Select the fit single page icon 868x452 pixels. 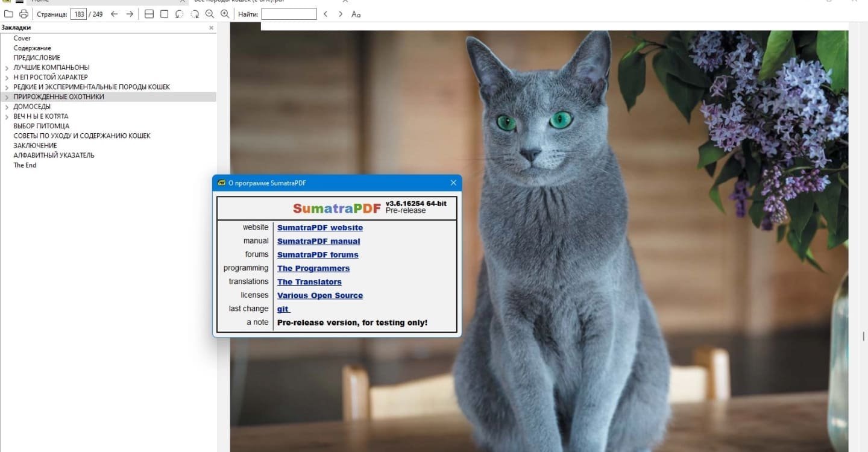click(x=164, y=14)
